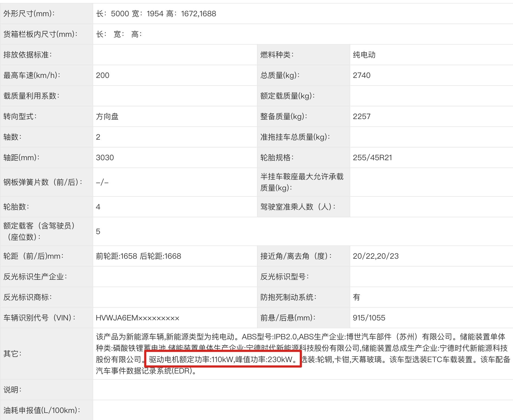This screenshot has width=513, height=420.
Task: Click the front/rear overhang value 915/1055
Action: coord(369,318)
